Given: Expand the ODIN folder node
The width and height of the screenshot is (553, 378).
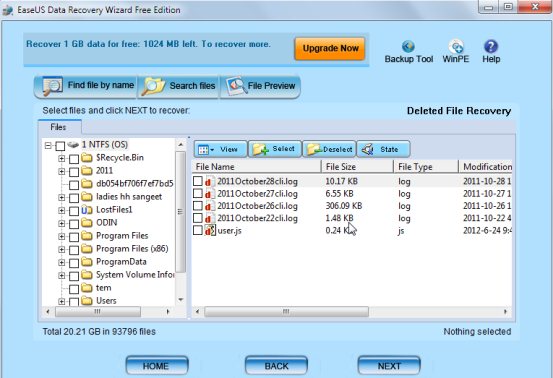Looking at the screenshot, I should (62, 224).
